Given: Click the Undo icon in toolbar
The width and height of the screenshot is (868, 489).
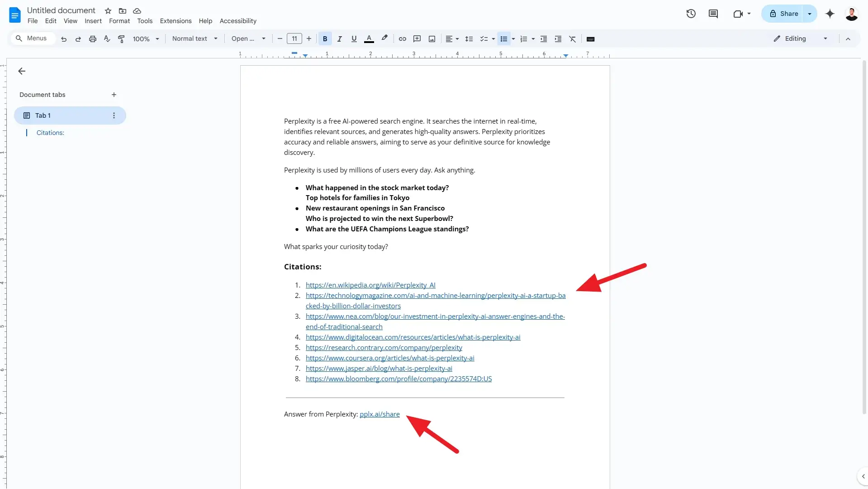Looking at the screenshot, I should coord(64,39).
